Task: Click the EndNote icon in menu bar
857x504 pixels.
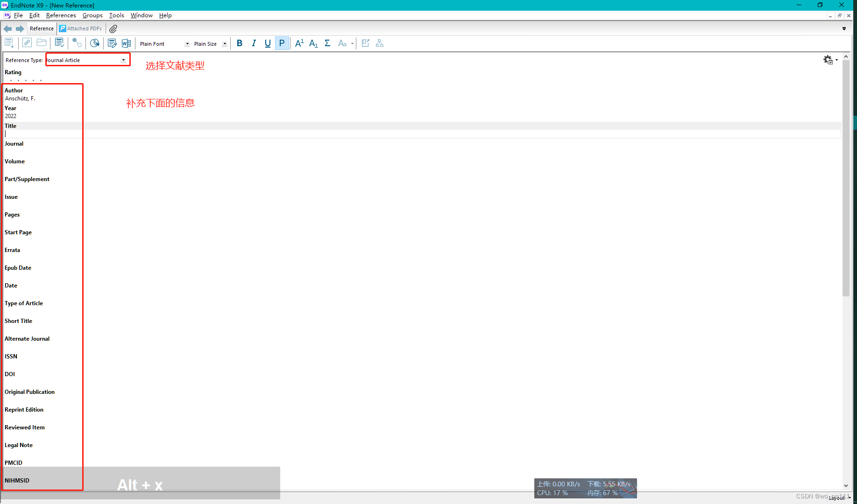Action: 7,15
